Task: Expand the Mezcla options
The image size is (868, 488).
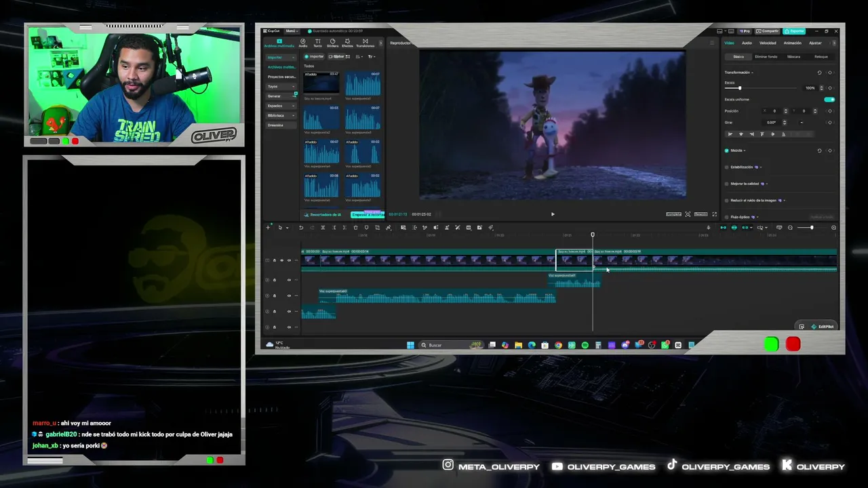Action: 745,150
